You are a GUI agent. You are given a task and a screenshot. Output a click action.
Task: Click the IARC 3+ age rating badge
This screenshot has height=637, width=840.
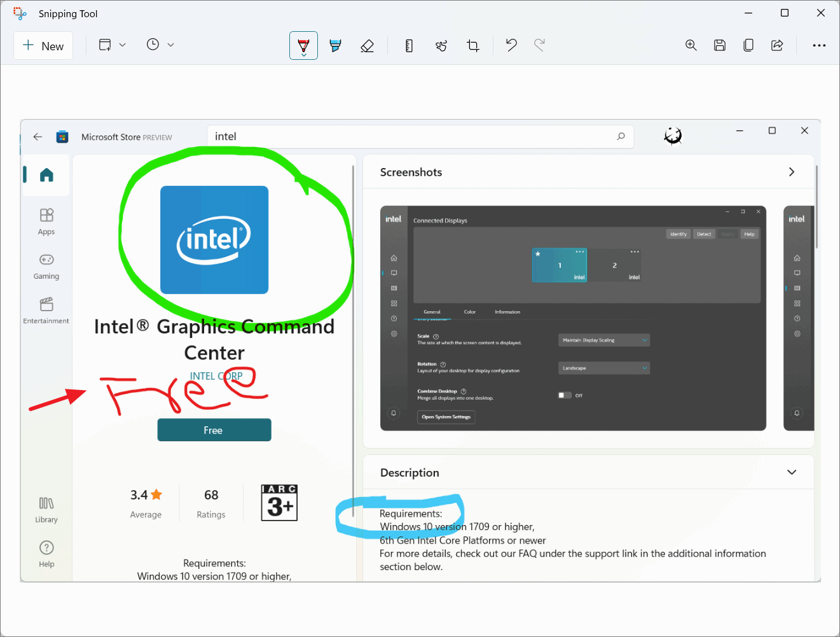click(x=279, y=503)
